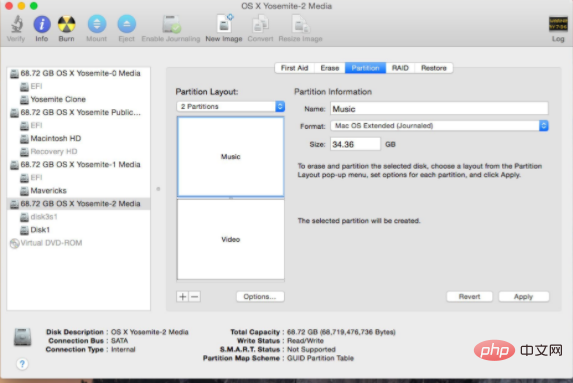Select 68.72 GB OS X Yosemite-0 Media disk

point(78,73)
